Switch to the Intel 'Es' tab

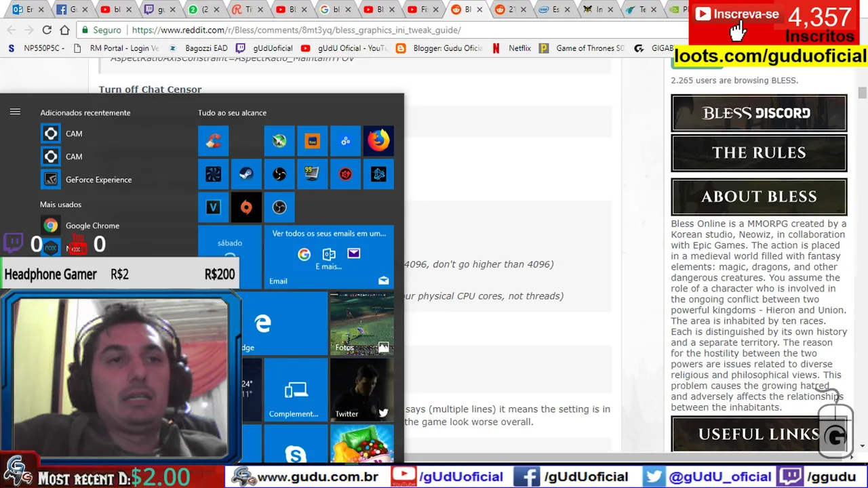555,9
